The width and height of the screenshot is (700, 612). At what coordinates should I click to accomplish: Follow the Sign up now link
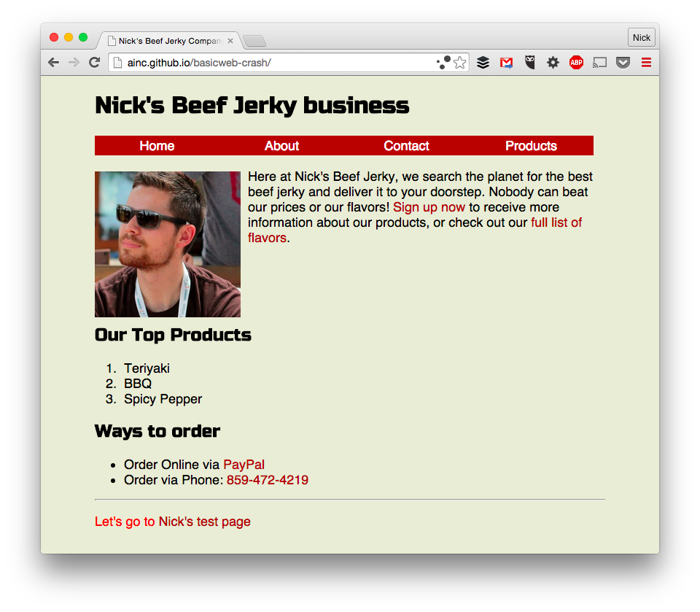coord(429,207)
